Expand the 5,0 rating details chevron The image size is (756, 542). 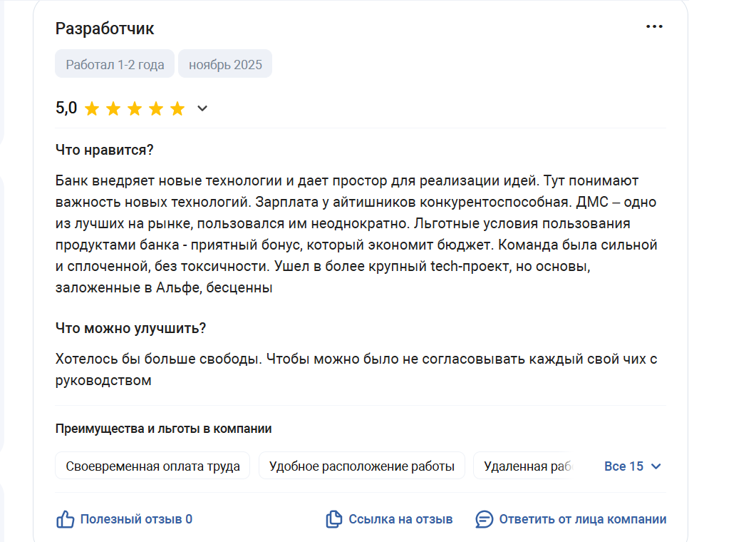click(202, 109)
